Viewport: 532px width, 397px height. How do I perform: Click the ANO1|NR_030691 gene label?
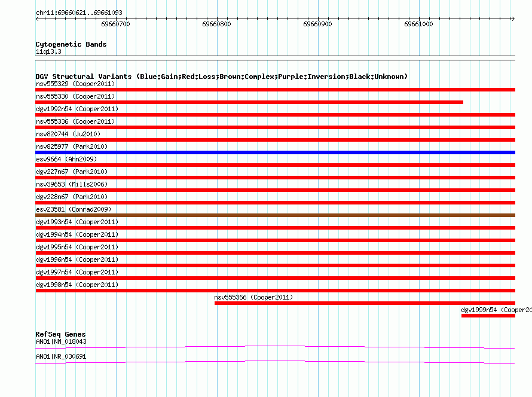61,356
